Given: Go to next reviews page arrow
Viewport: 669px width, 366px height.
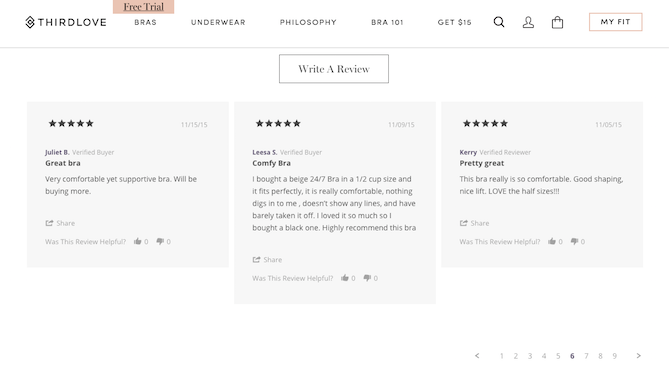Looking at the screenshot, I should click(x=638, y=356).
